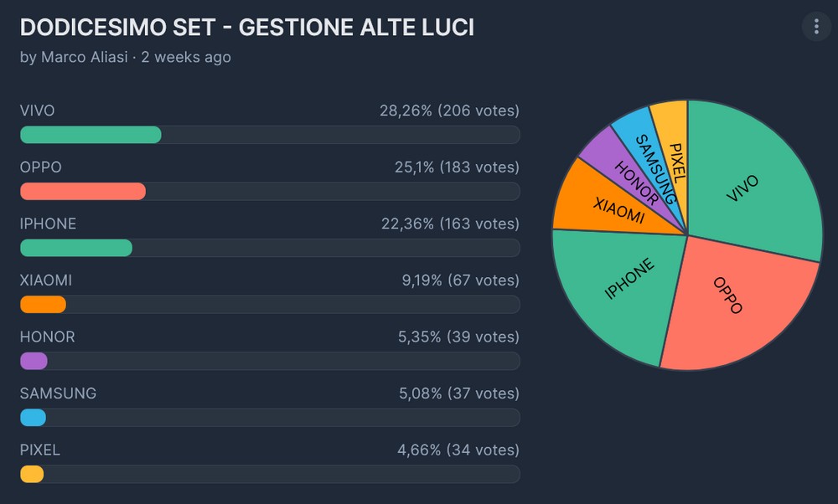Viewport: 838px width, 504px height.
Task: Click the HONOR purple progress bar
Action: [x=34, y=361]
